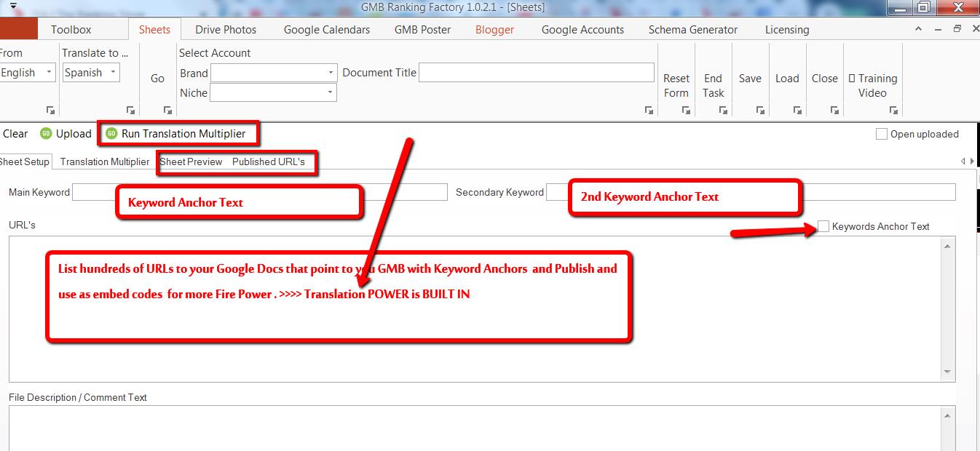Open the GMB Poster tab
The image size is (980, 451).
pos(423,30)
